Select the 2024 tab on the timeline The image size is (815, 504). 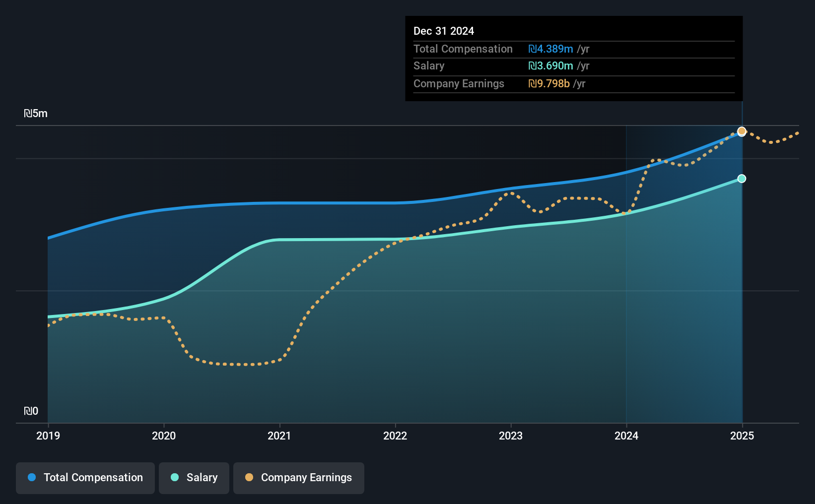(626, 436)
